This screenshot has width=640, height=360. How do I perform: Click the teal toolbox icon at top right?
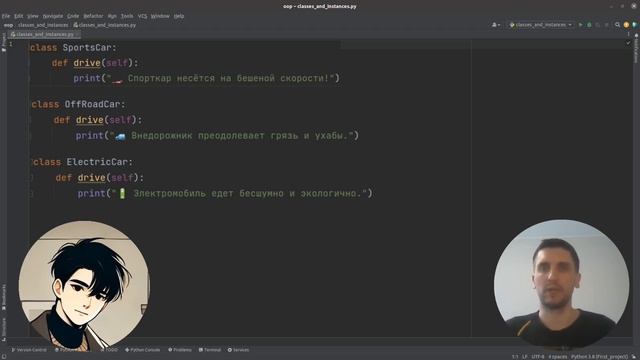pos(635,25)
